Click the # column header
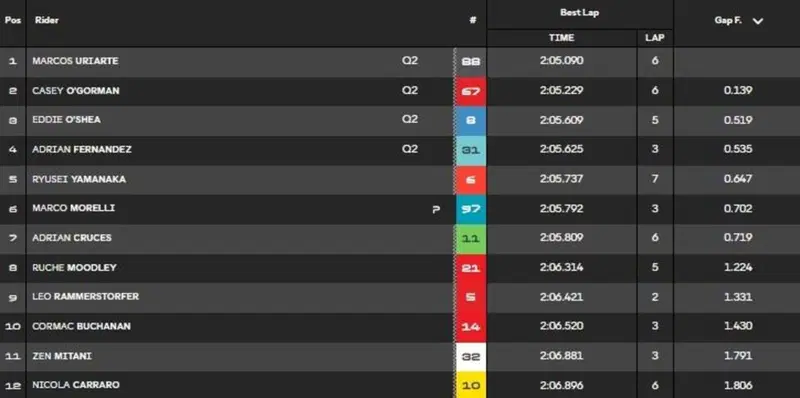The image size is (800, 398). coord(473,21)
